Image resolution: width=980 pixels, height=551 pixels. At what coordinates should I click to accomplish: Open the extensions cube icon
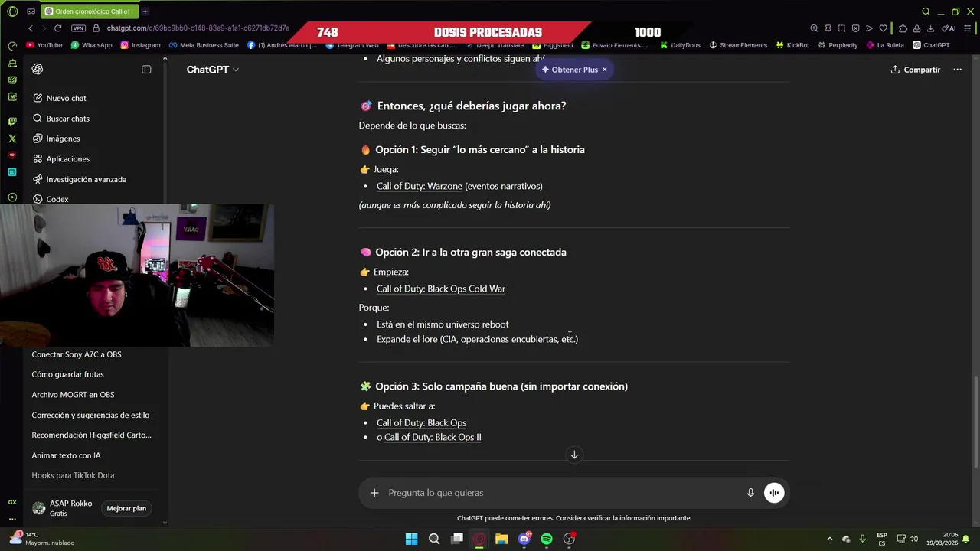[x=903, y=28]
